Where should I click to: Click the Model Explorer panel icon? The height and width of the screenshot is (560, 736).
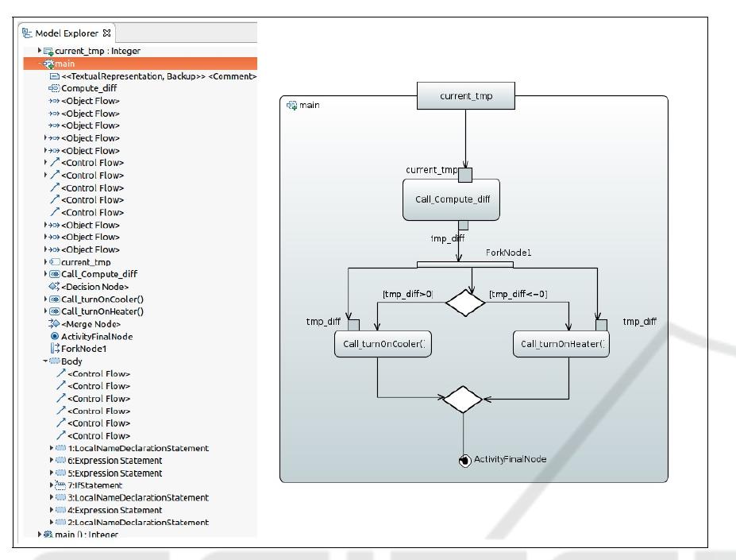[29, 34]
